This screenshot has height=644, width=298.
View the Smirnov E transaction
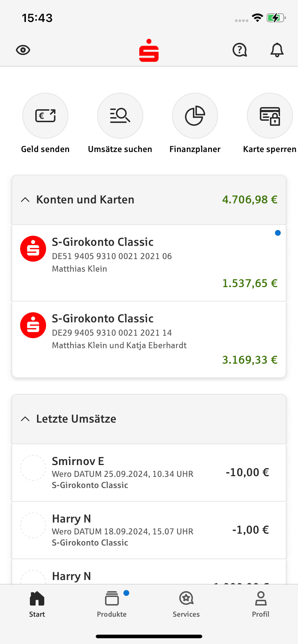[149, 473]
